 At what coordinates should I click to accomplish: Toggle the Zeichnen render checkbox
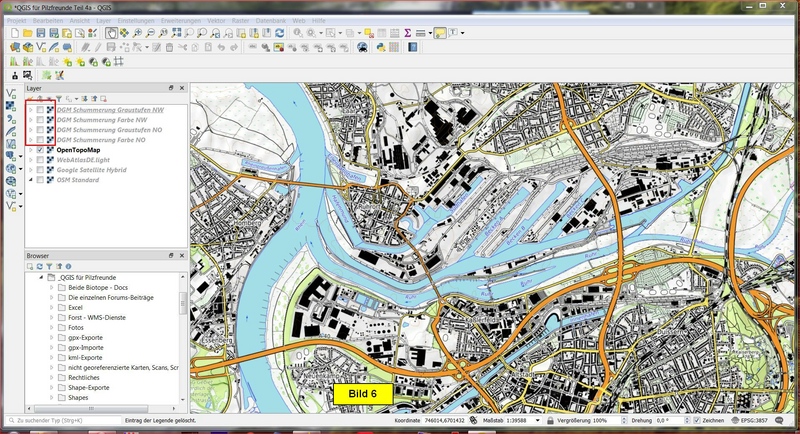point(697,423)
